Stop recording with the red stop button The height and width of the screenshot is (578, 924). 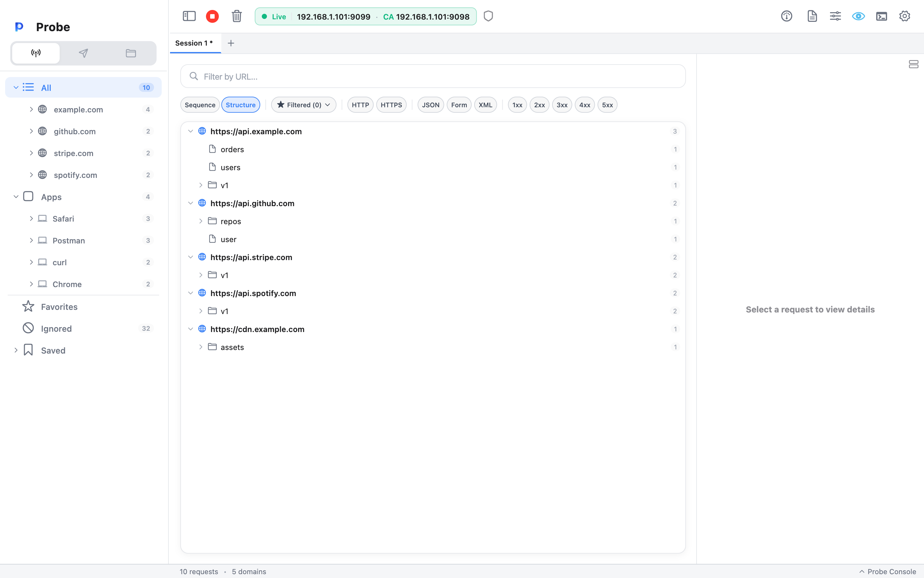tap(212, 16)
